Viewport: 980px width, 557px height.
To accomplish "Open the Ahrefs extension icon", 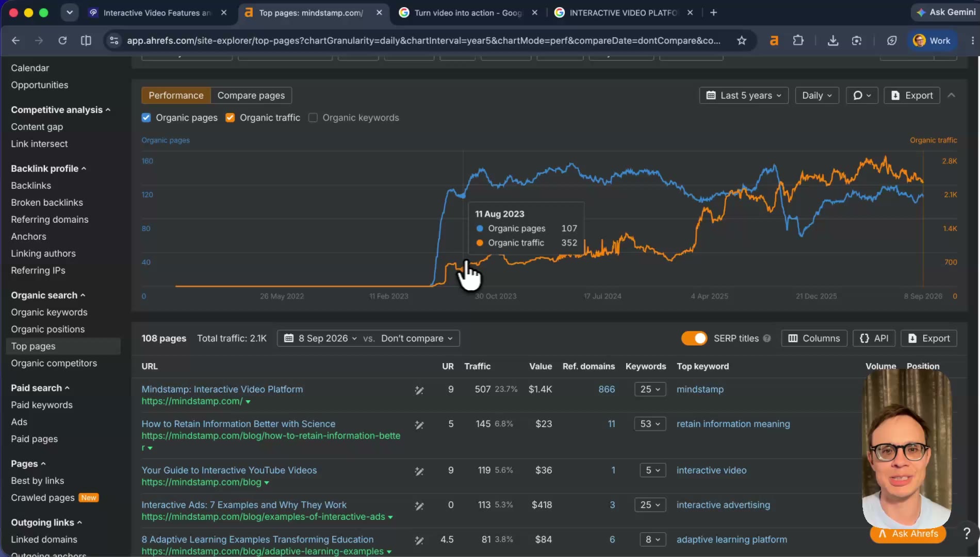I will [x=774, y=40].
